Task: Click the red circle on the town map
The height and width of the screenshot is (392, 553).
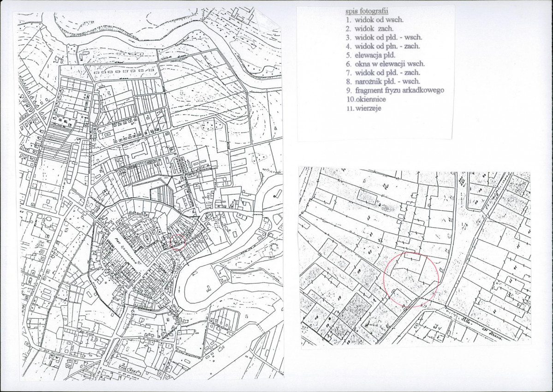Action: click(178, 242)
